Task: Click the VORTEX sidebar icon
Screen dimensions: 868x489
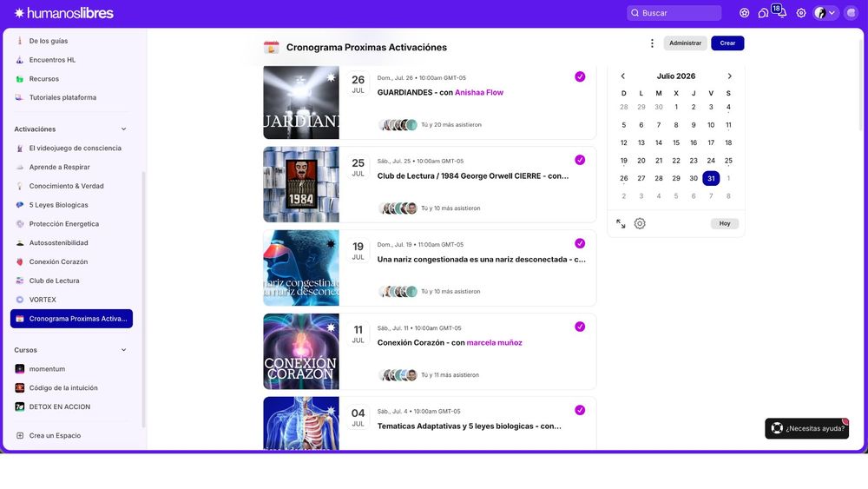Action: (20, 300)
